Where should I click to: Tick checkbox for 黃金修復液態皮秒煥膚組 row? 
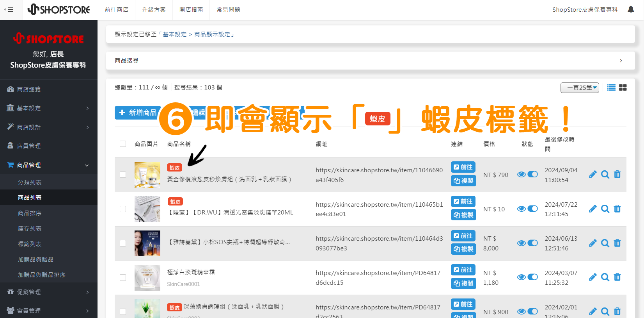123,175
